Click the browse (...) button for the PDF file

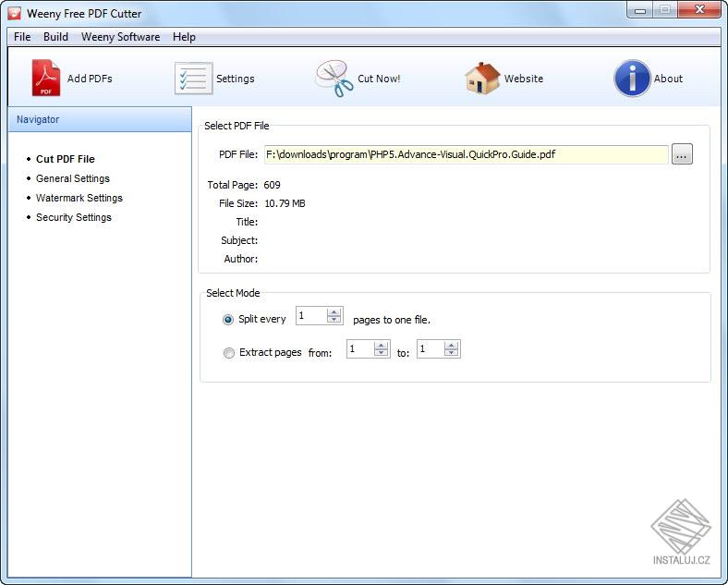coord(682,154)
